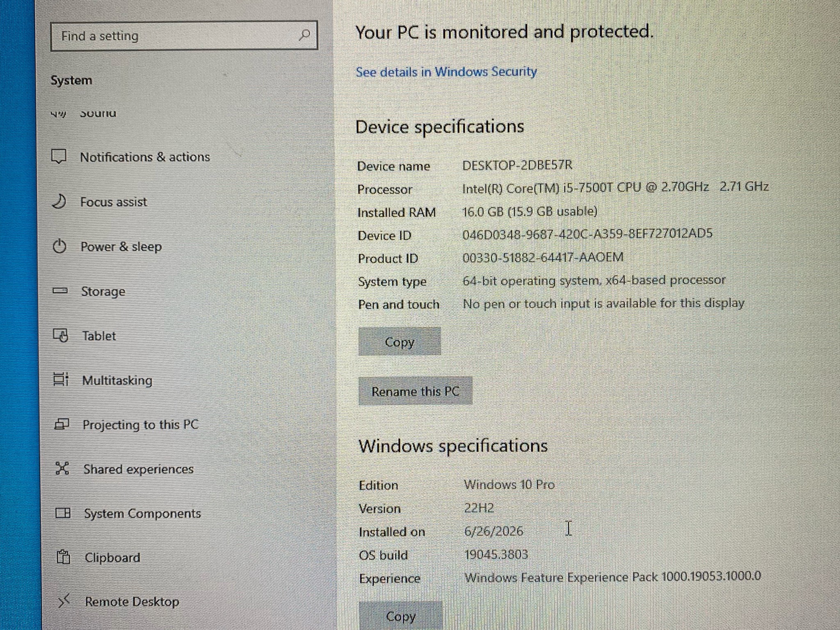Click the Tablet icon in the sidebar
This screenshot has width=840, height=630.
point(61,336)
